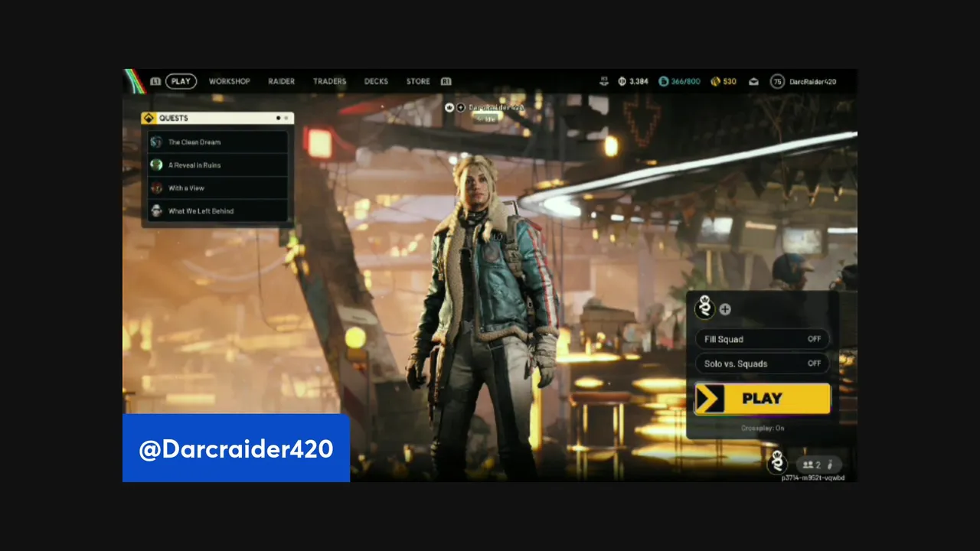Open the STORE tab
The height and width of the screenshot is (551, 980).
[x=418, y=81]
